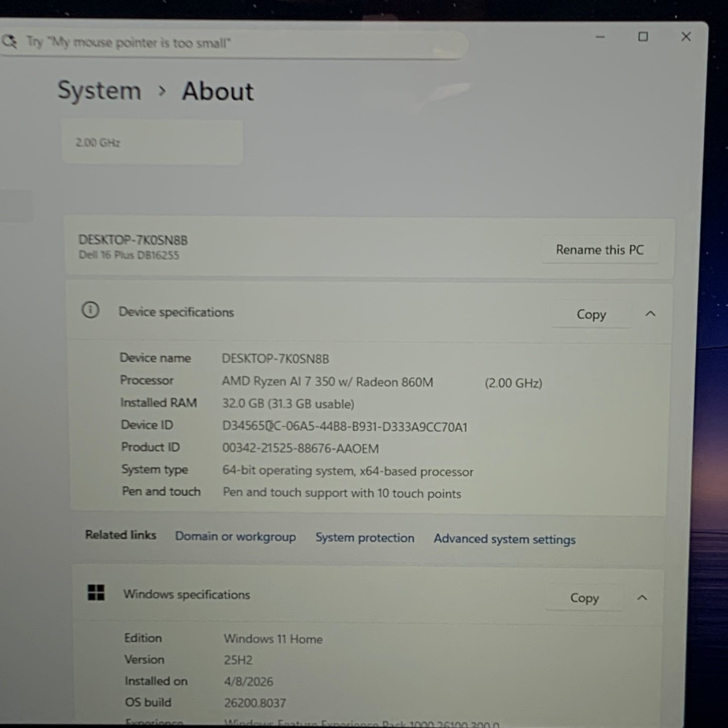Open Domain or workgroup settings
The image size is (728, 728).
coord(235,537)
